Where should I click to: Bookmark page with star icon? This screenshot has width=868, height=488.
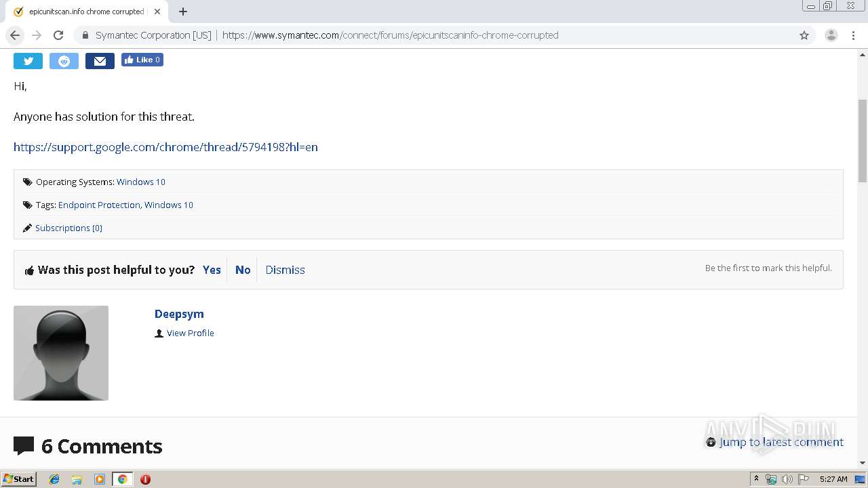pyautogui.click(x=804, y=35)
